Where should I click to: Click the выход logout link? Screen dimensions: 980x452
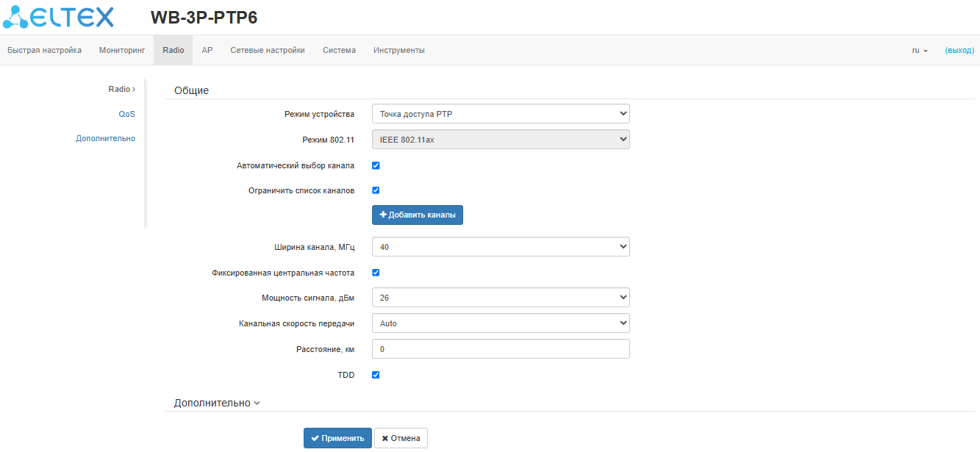(x=959, y=51)
